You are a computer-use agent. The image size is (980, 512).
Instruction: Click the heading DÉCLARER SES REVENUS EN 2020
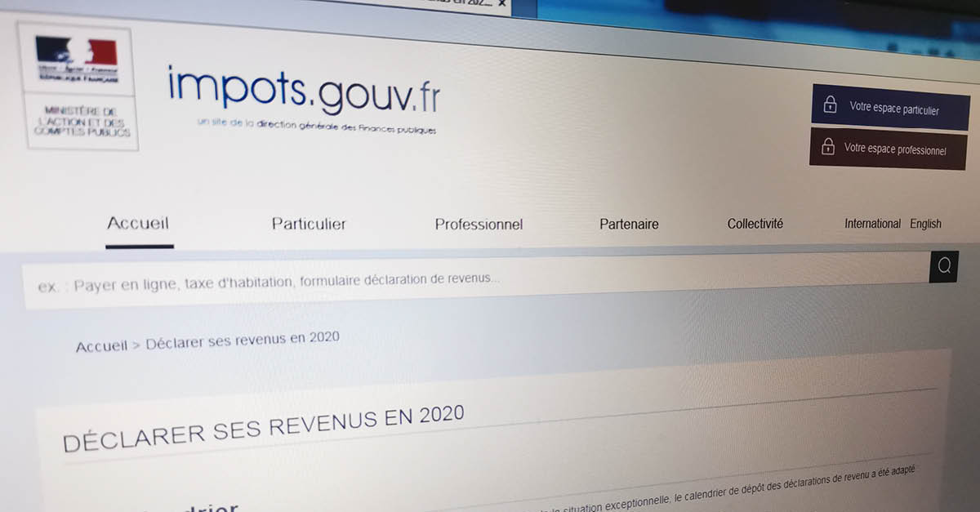(x=263, y=429)
